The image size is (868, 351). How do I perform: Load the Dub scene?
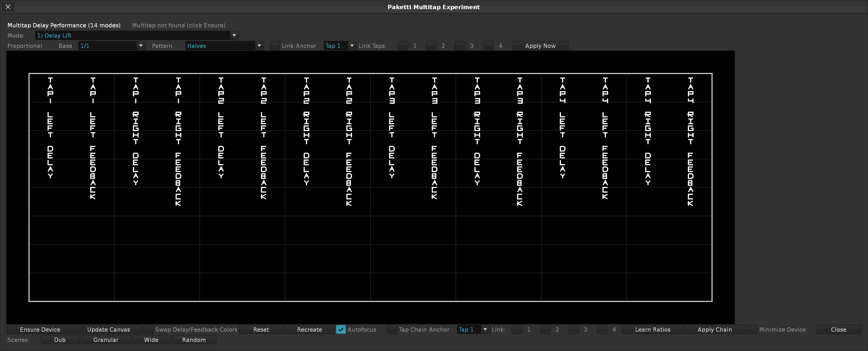60,340
